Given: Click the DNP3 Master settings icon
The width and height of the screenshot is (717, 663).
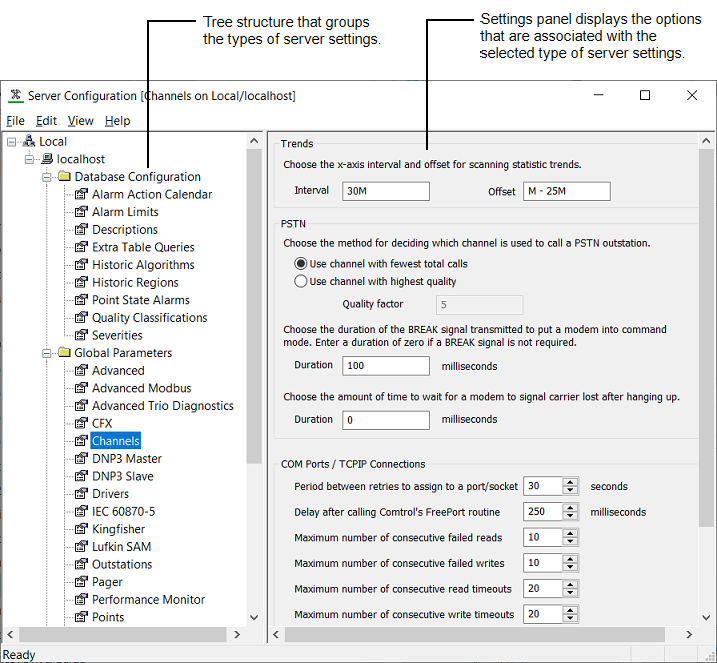Looking at the screenshot, I should coord(82,459).
